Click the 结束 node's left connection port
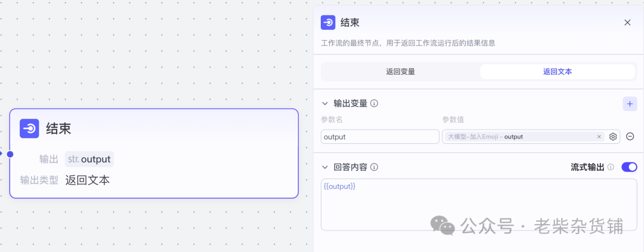This screenshot has height=252, width=644. tap(10, 154)
